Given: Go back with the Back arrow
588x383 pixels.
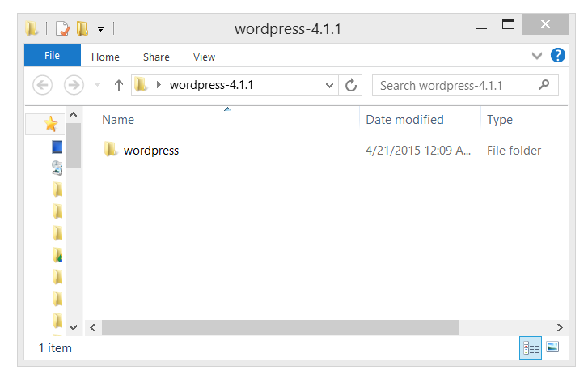Looking at the screenshot, I should click(42, 85).
